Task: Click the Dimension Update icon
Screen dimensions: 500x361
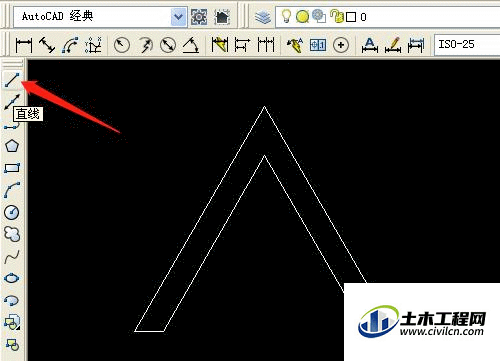Action: 416,45
